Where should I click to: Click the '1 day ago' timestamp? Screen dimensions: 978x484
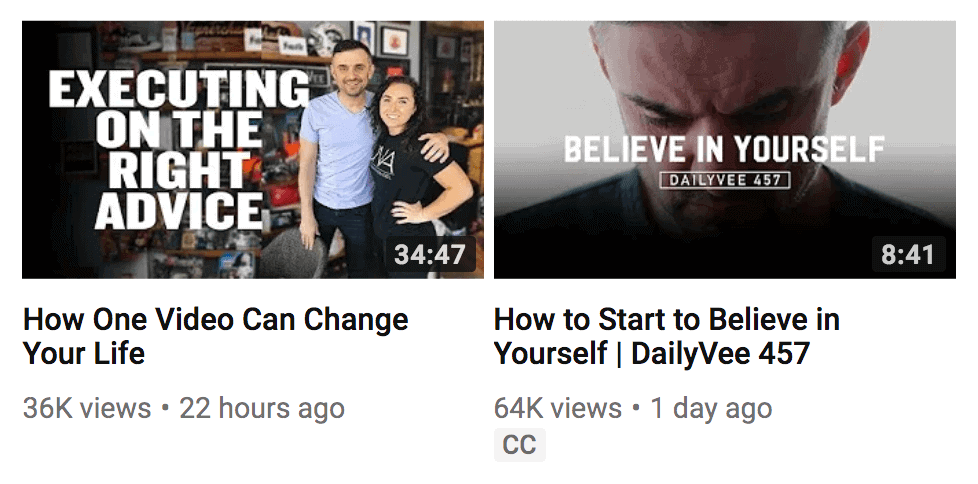point(711,409)
